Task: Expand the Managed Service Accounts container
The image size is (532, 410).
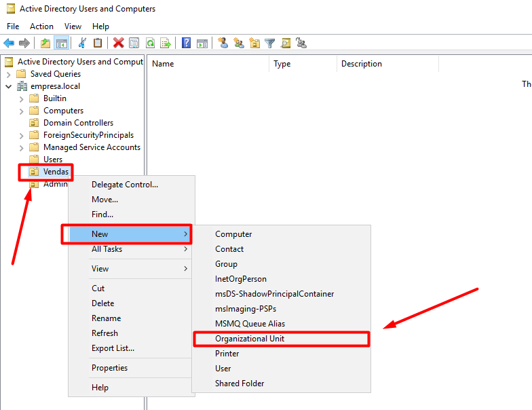Action: pyautogui.click(x=22, y=148)
